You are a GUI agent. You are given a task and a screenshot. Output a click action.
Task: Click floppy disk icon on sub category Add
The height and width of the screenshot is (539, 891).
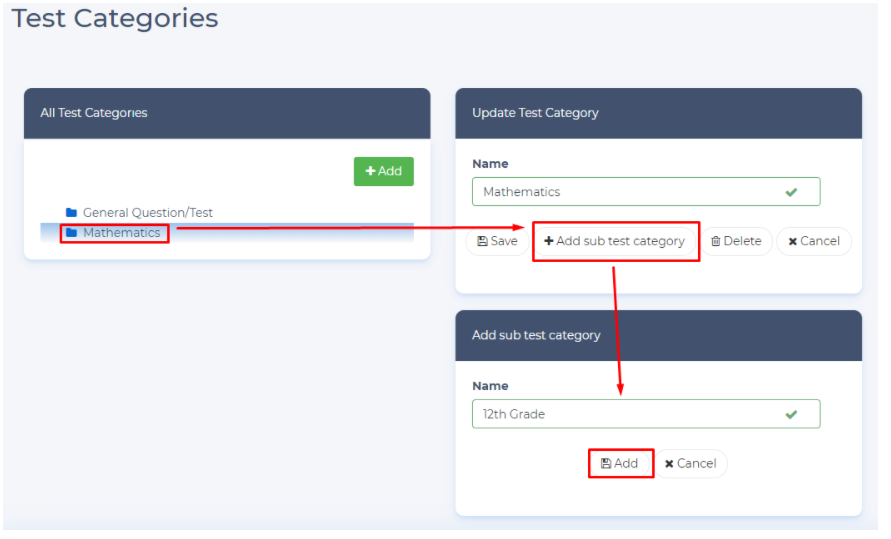(x=605, y=464)
